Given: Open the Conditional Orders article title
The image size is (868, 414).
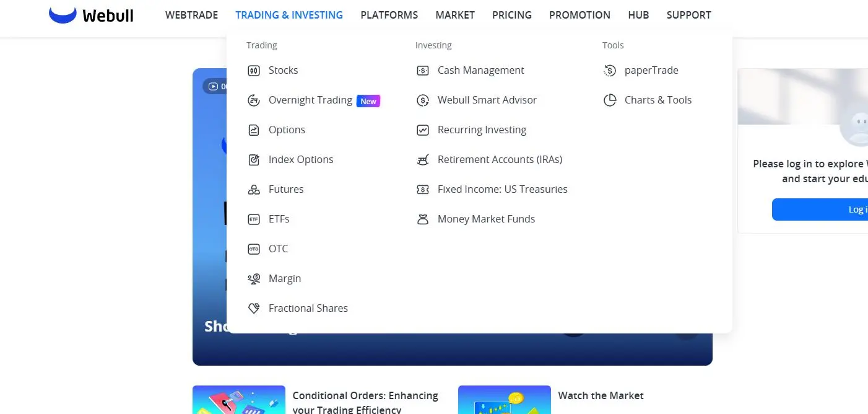Looking at the screenshot, I should [x=365, y=402].
